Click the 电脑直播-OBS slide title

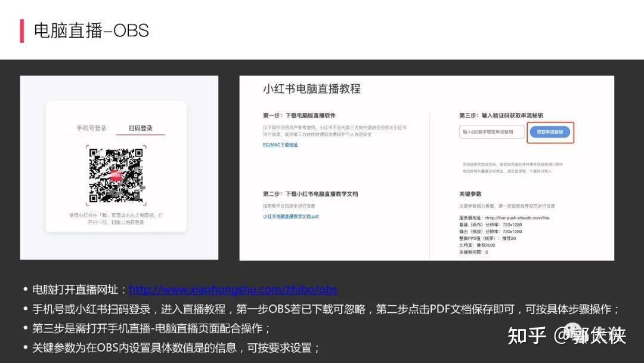pyautogui.click(x=91, y=31)
